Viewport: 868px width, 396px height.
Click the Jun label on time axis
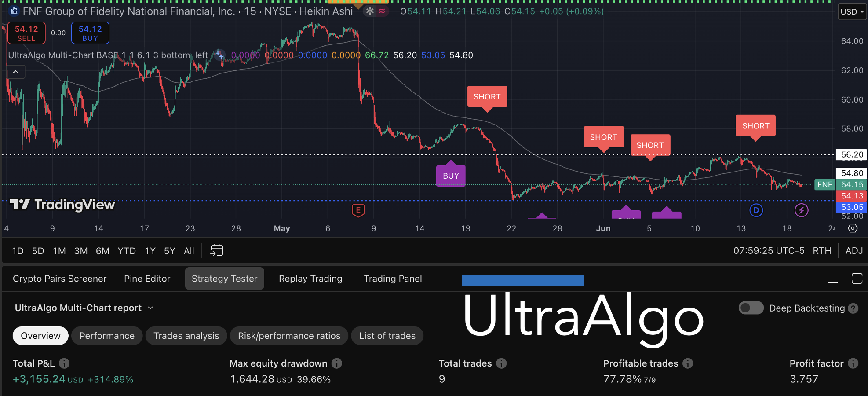tap(603, 228)
